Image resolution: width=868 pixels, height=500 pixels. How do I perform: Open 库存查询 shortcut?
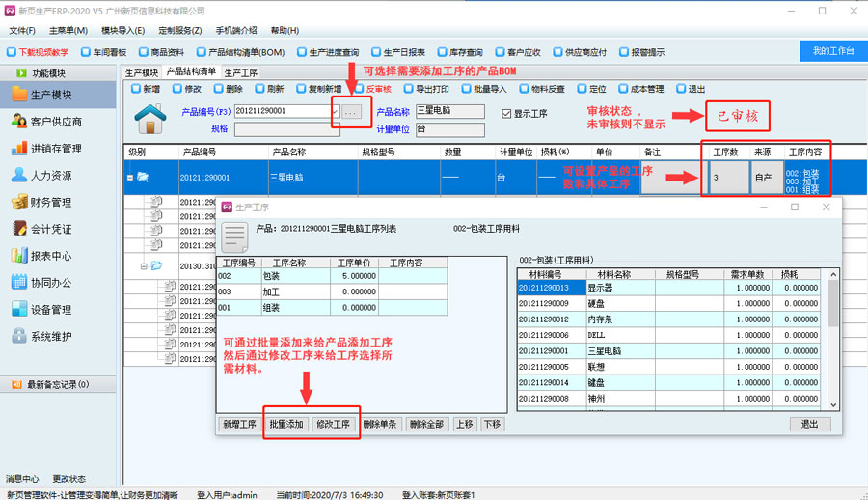tap(461, 52)
